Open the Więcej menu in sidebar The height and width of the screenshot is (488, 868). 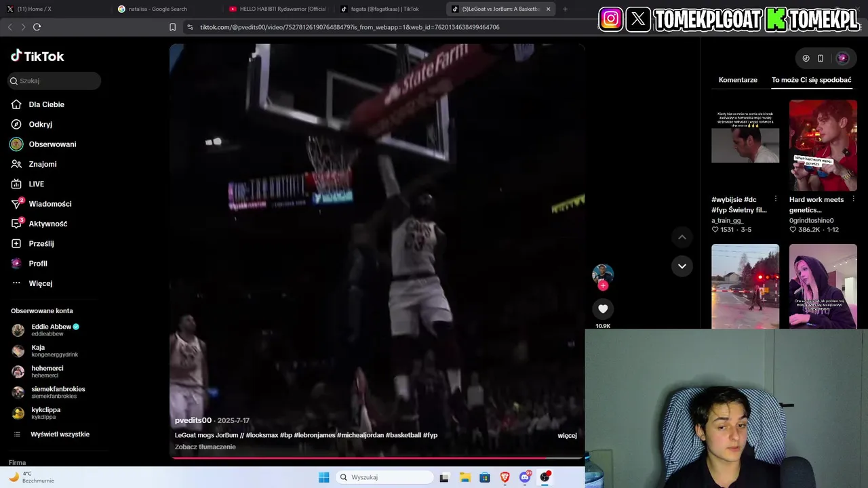pyautogui.click(x=32, y=283)
